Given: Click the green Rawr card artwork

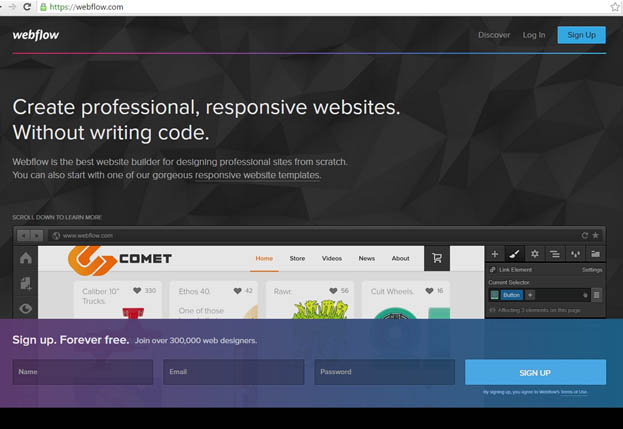Looking at the screenshot, I should [320, 309].
